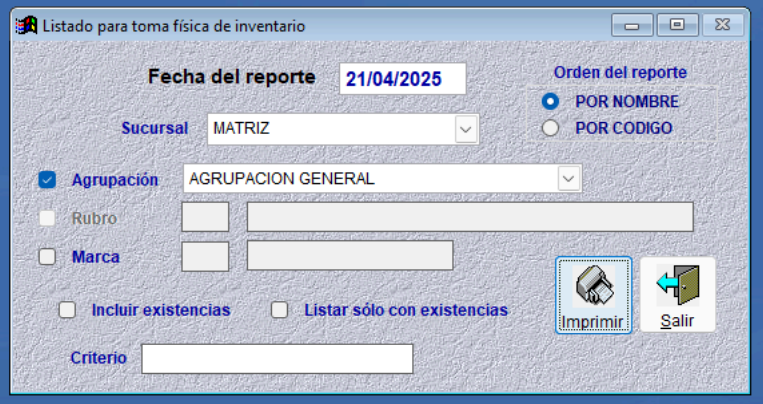Click the 'Fecha del reporte' label

click(232, 77)
